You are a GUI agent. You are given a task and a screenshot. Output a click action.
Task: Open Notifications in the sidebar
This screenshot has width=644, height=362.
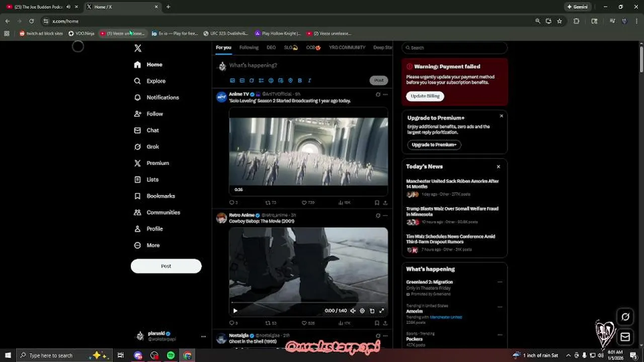point(156,98)
